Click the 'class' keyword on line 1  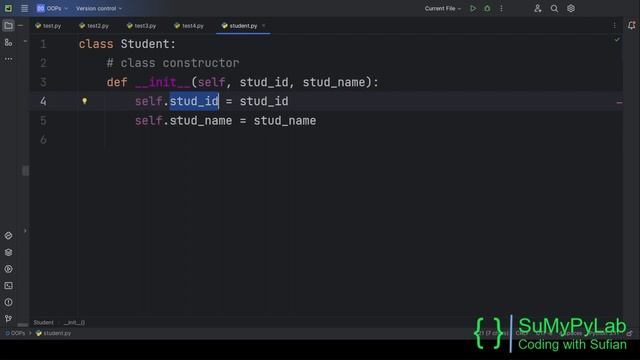pos(96,44)
